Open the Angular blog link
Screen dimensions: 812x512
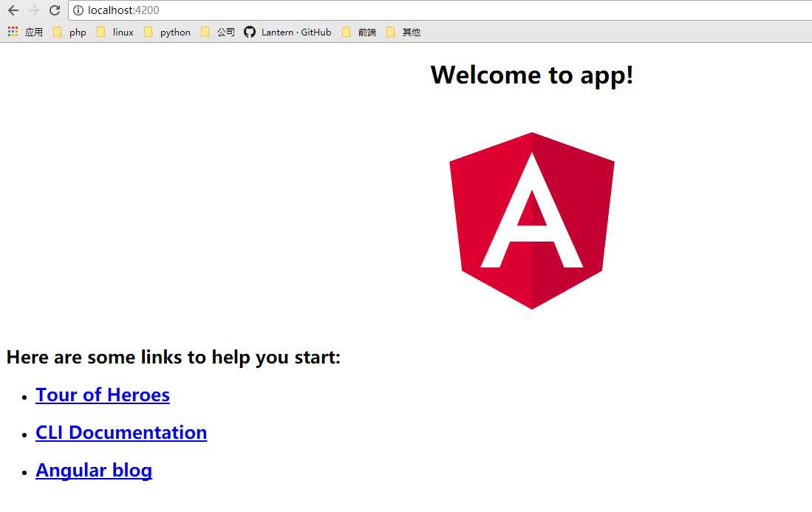tap(94, 471)
